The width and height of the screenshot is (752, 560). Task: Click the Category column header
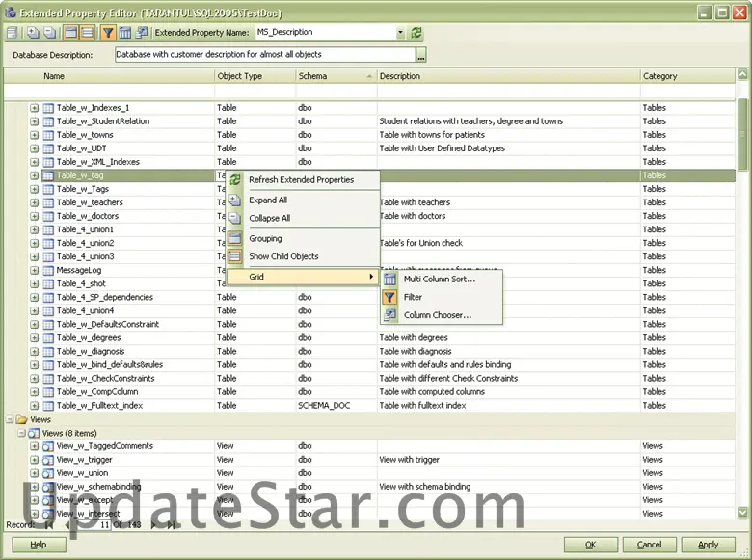(687, 76)
